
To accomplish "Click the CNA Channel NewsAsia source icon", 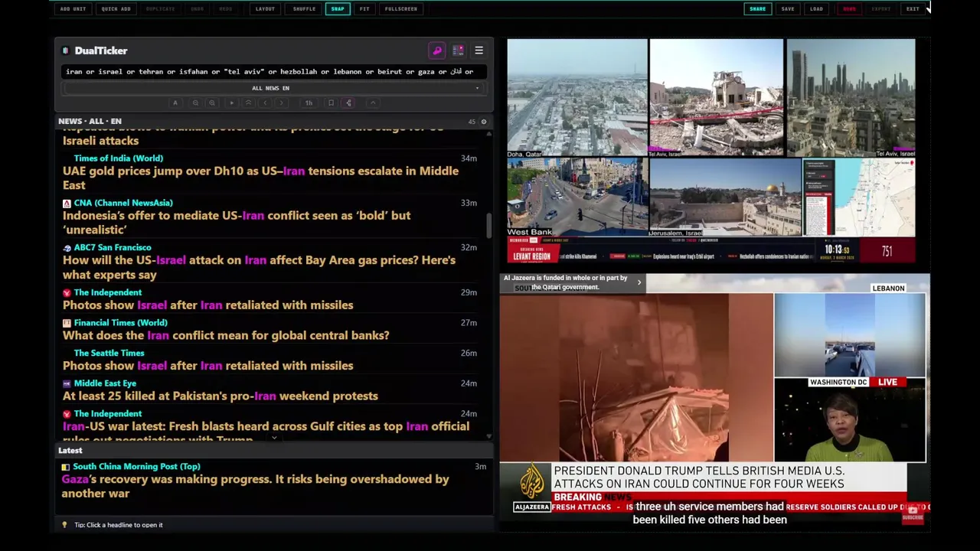I will point(67,204).
